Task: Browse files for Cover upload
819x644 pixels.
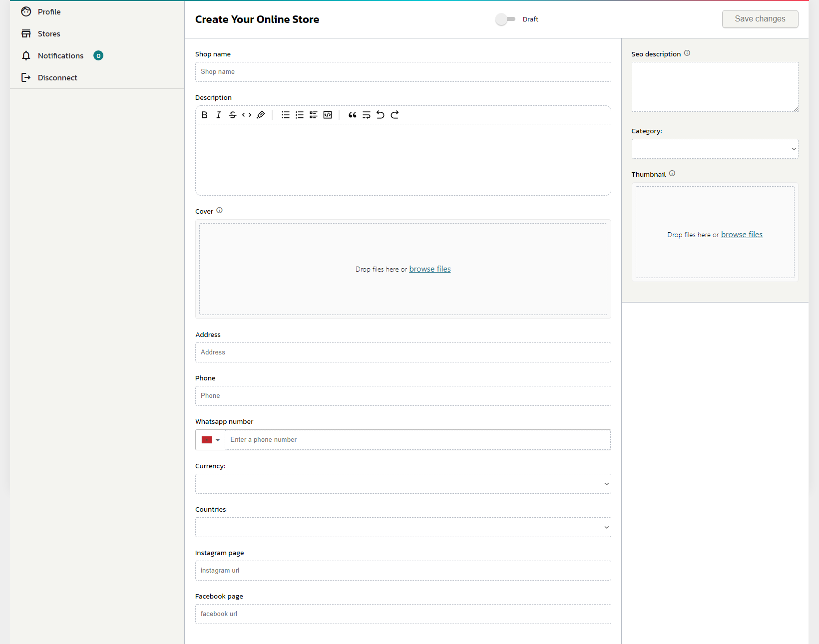Action: pyautogui.click(x=430, y=269)
